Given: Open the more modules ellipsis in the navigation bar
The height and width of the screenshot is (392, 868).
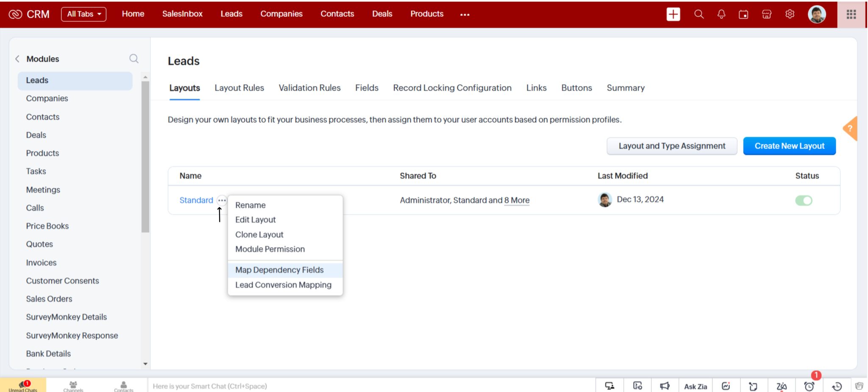Looking at the screenshot, I should tap(465, 15).
